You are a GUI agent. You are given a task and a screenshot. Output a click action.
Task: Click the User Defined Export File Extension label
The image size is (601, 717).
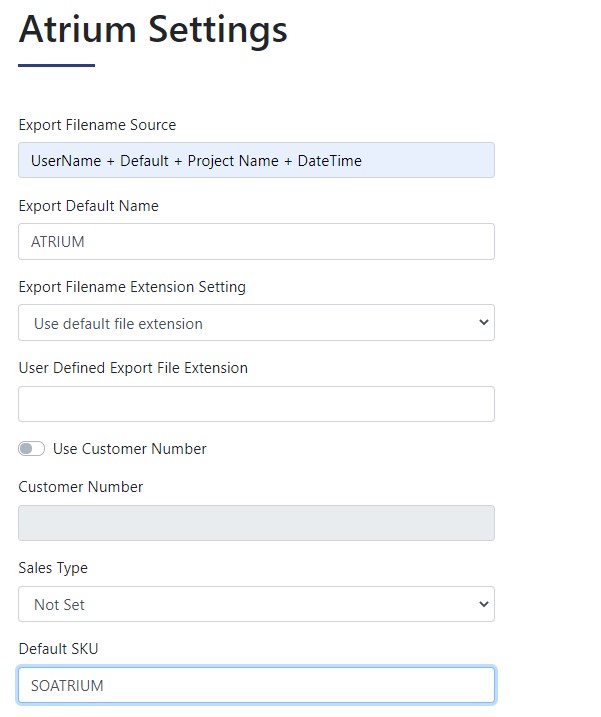pos(133,368)
